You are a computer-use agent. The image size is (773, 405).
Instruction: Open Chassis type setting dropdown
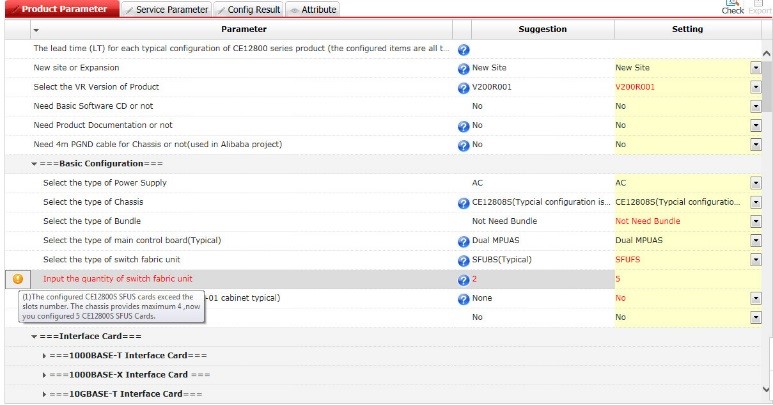[756, 202]
